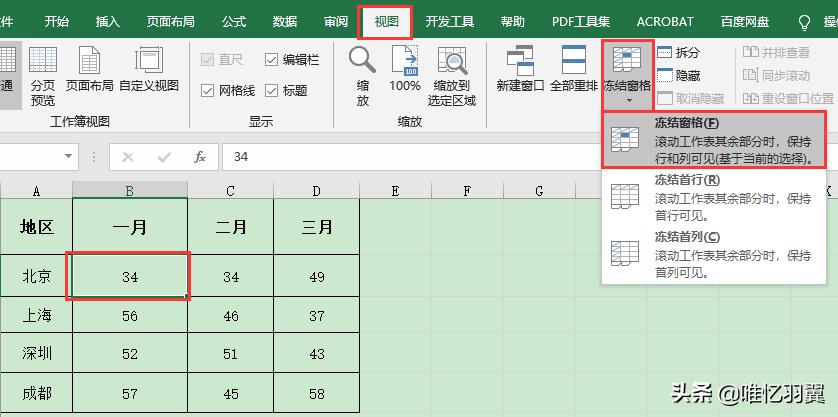This screenshot has width=838, height=417.
Task: Click the cancel X in formula bar
Action: [x=128, y=157]
